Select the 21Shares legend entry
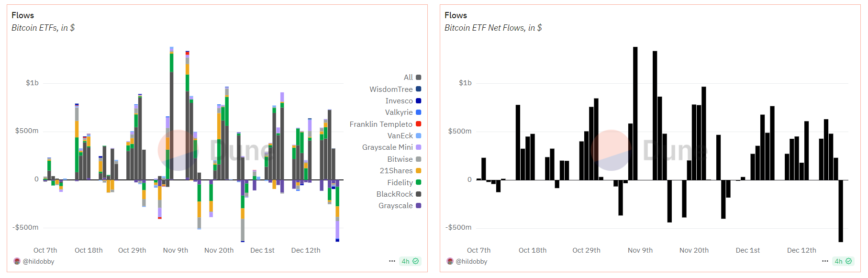The height and width of the screenshot is (278, 868). coord(396,171)
